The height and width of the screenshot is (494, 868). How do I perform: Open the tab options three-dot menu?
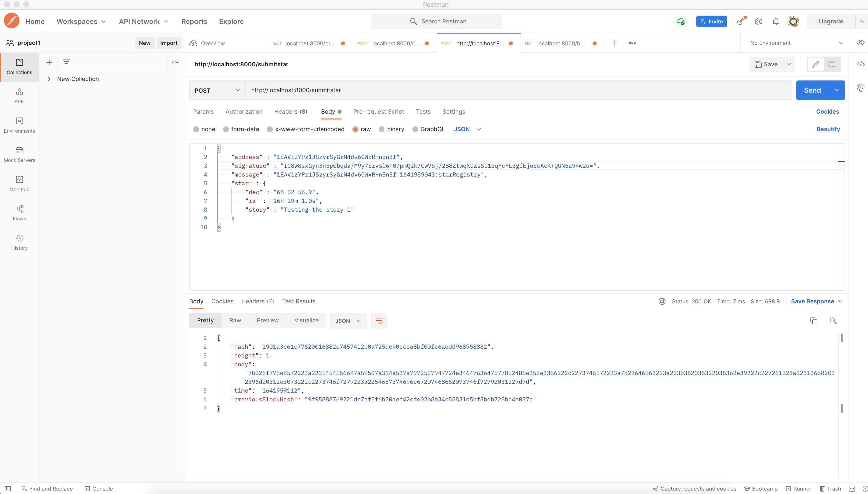pos(632,43)
